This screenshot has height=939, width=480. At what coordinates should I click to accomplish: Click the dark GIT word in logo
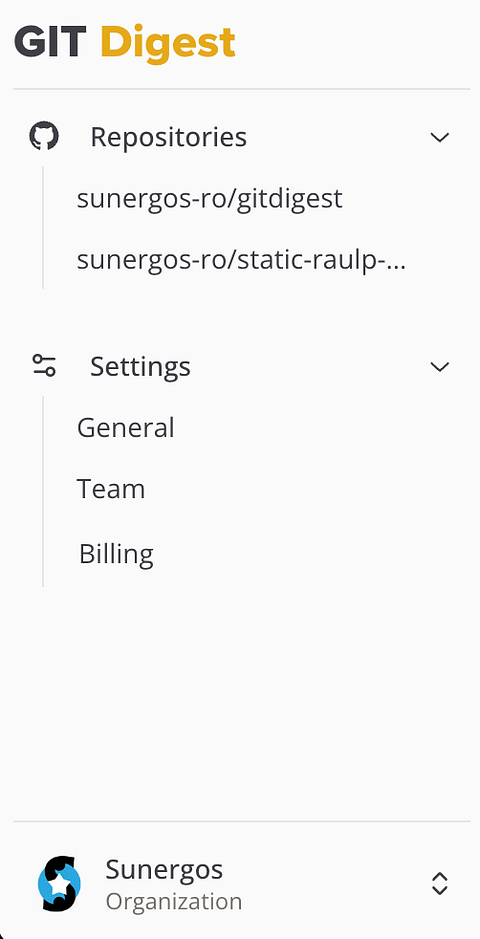(50, 41)
